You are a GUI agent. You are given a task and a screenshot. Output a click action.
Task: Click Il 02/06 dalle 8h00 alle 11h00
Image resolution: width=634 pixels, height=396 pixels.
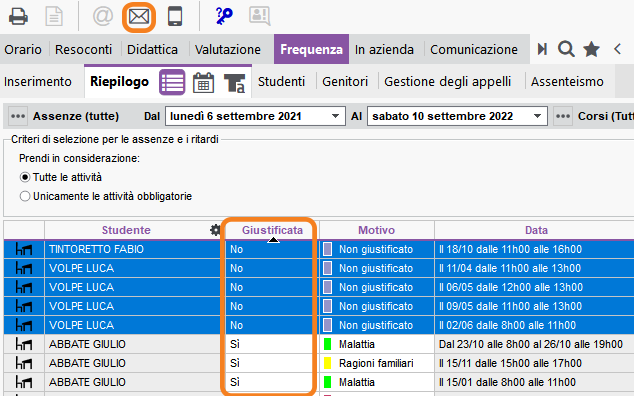click(x=507, y=325)
